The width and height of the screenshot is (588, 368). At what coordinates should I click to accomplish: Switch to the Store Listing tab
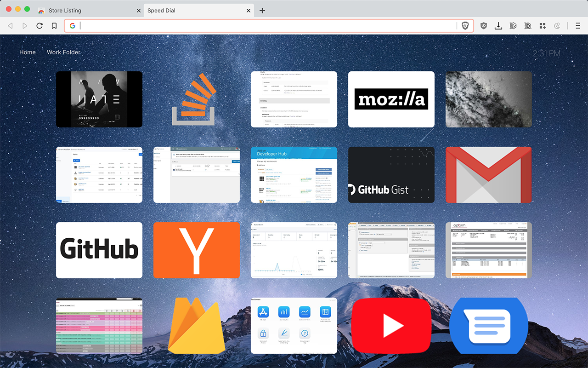[89, 11]
